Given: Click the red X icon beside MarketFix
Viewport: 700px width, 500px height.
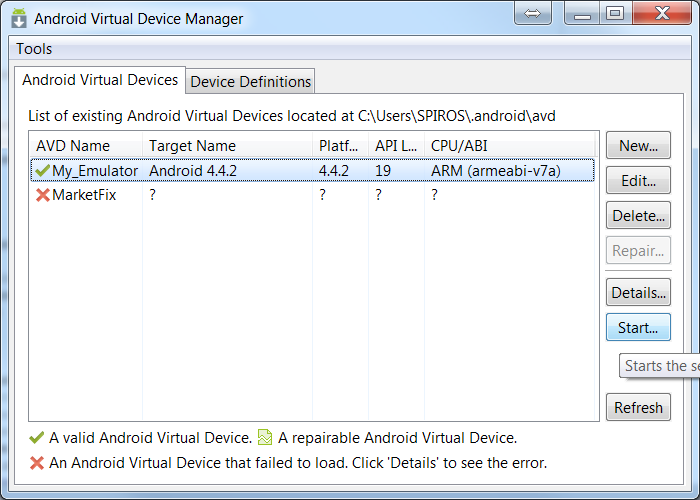Looking at the screenshot, I should pyautogui.click(x=43, y=195).
